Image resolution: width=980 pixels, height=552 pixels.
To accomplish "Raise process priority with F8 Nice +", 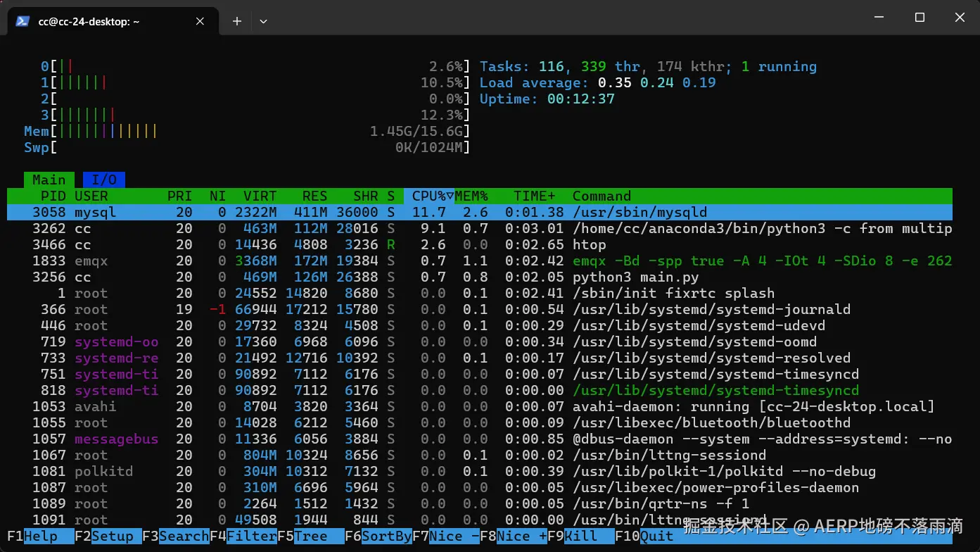I will click(x=512, y=536).
